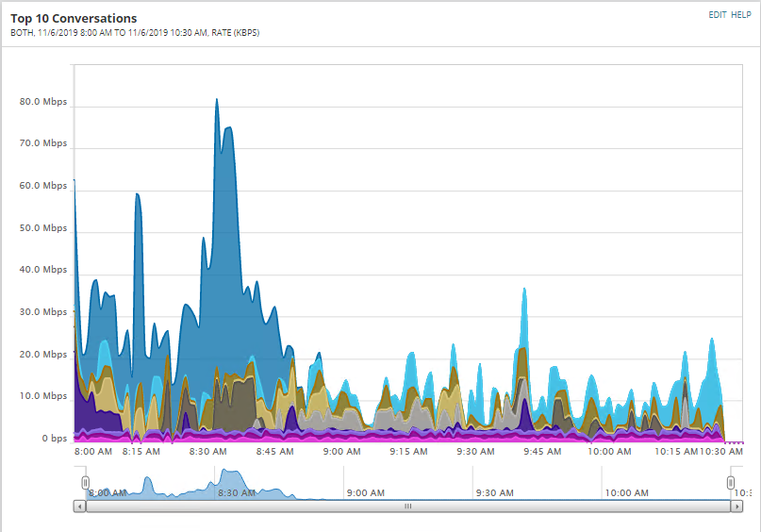761x532 pixels.
Task: Click the scrollbar left arrow button
Action: pos(79,507)
